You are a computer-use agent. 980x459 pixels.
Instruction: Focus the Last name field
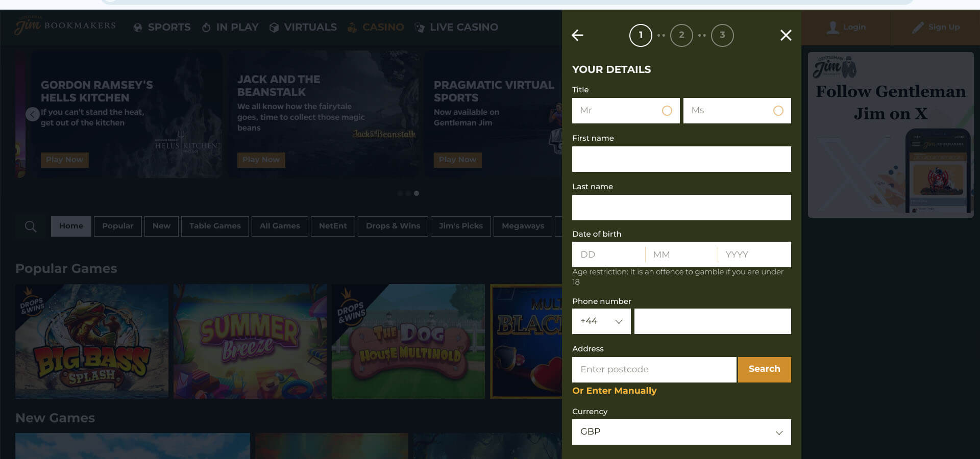pos(681,208)
